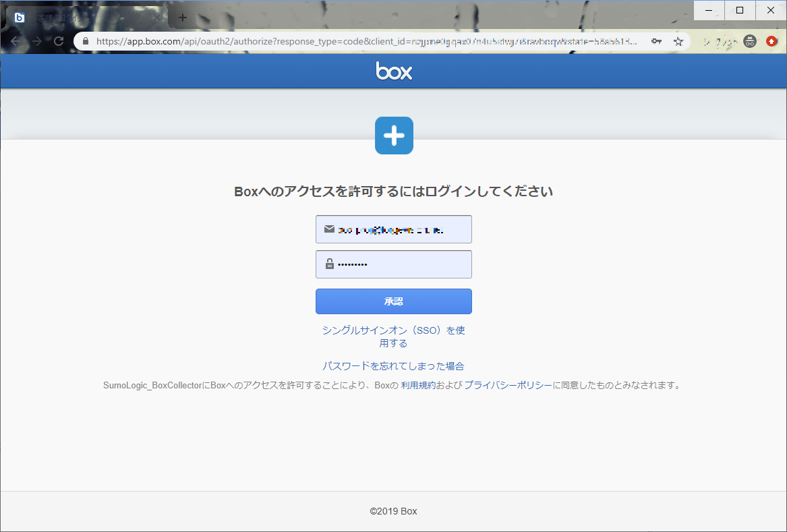Reload the page with refresh icon
This screenshot has width=787, height=532.
tap(59, 41)
